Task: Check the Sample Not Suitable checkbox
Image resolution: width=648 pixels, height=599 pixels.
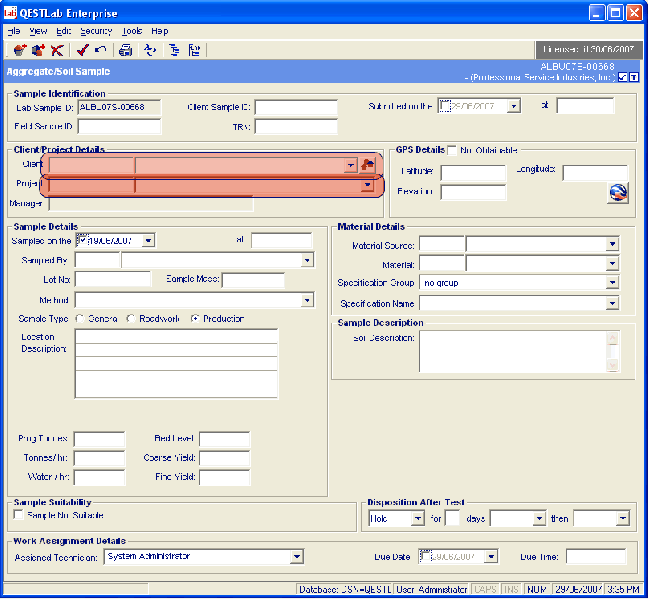Action: coord(18,515)
